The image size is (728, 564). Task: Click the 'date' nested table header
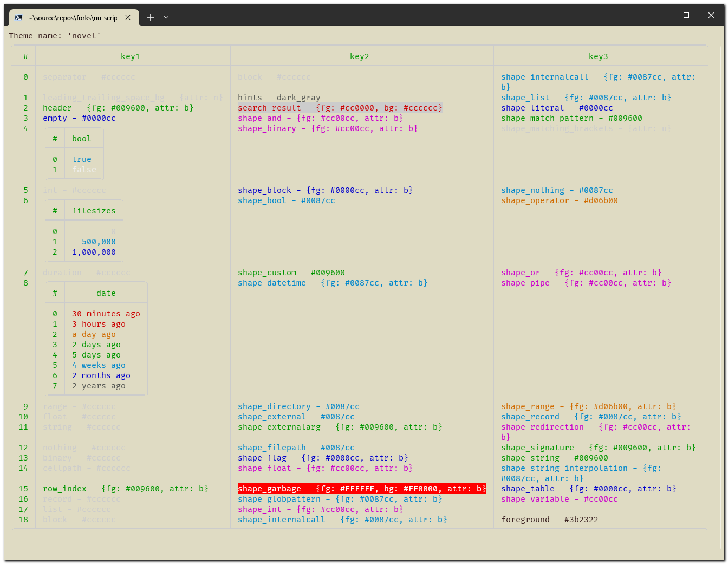pos(106,293)
